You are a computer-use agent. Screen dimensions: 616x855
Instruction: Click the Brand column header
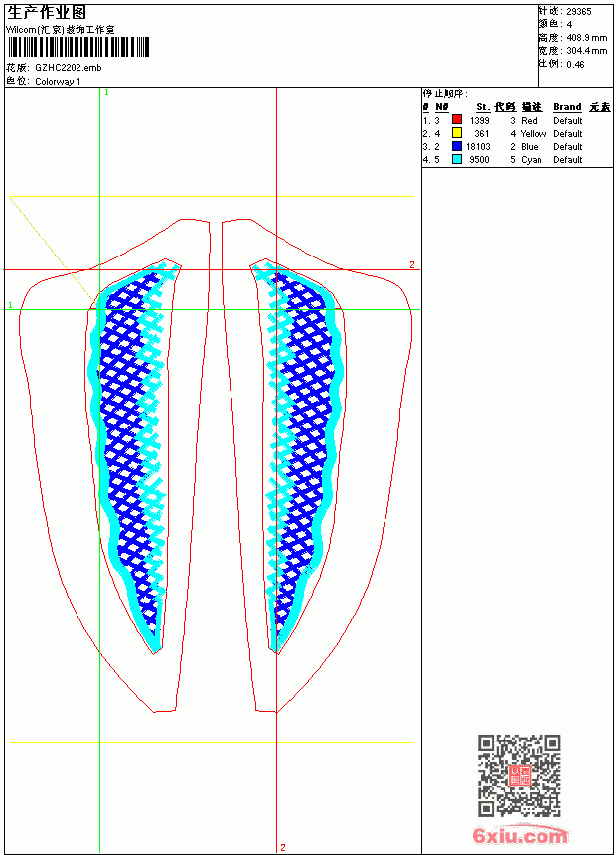pyautogui.click(x=567, y=107)
